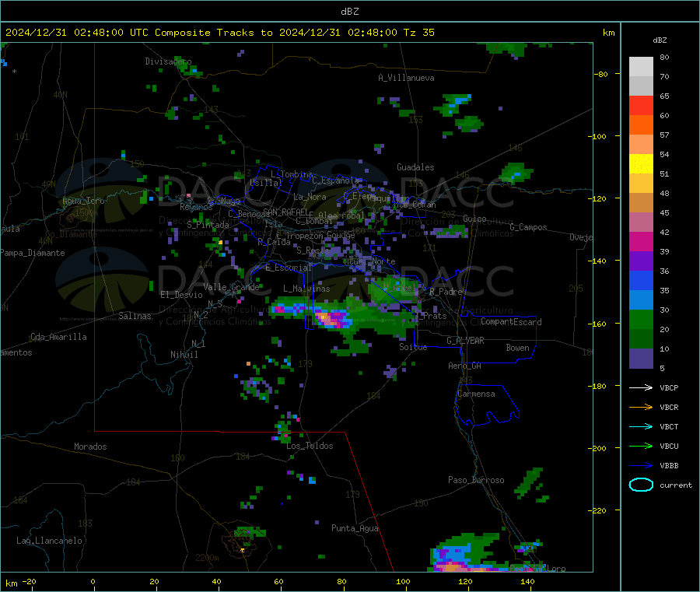Click the G_Campos place label

point(528,227)
